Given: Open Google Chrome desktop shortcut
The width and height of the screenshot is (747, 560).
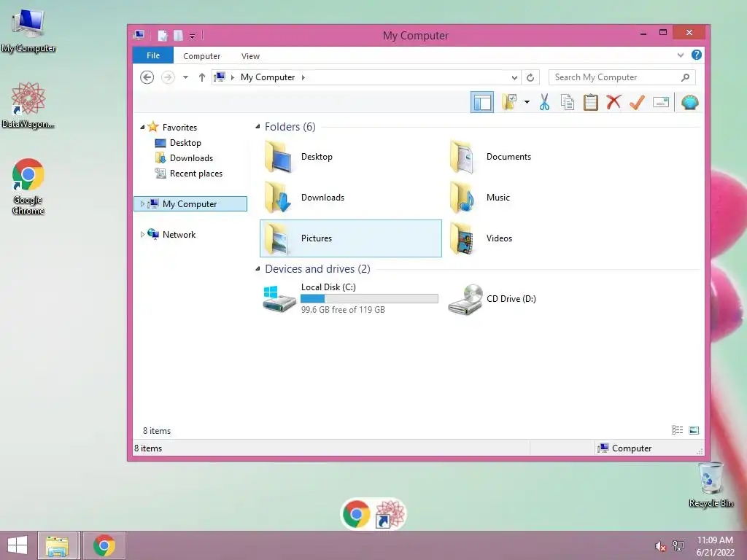Looking at the screenshot, I should click(28, 186).
